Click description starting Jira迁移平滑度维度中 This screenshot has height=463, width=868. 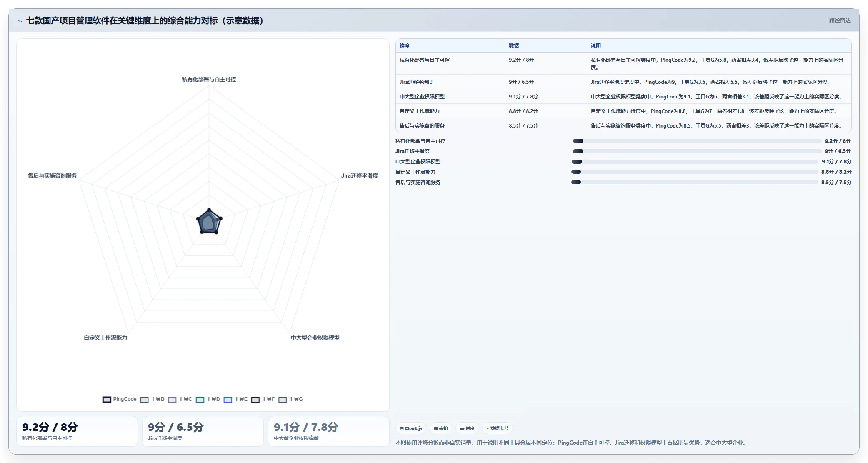tap(711, 82)
